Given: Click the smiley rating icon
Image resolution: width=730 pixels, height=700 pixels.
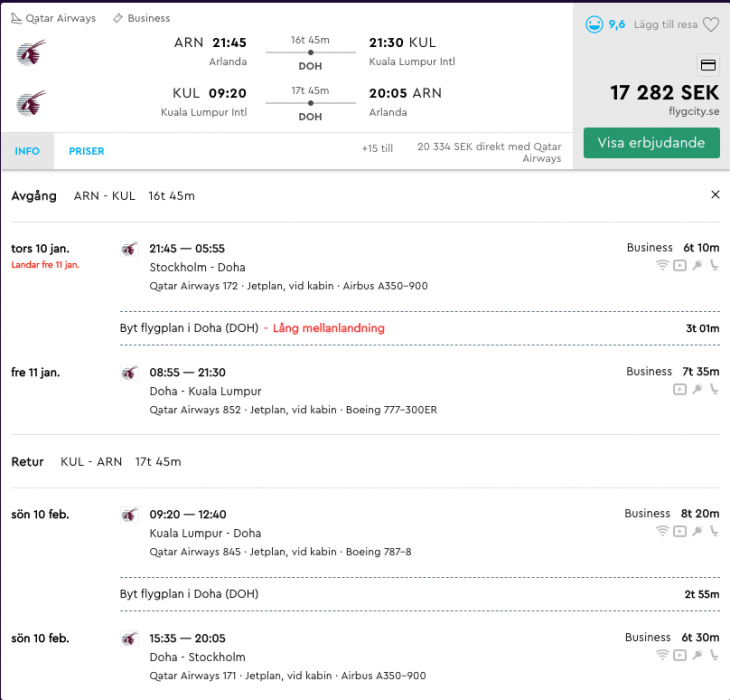Looking at the screenshot, I should tap(594, 24).
